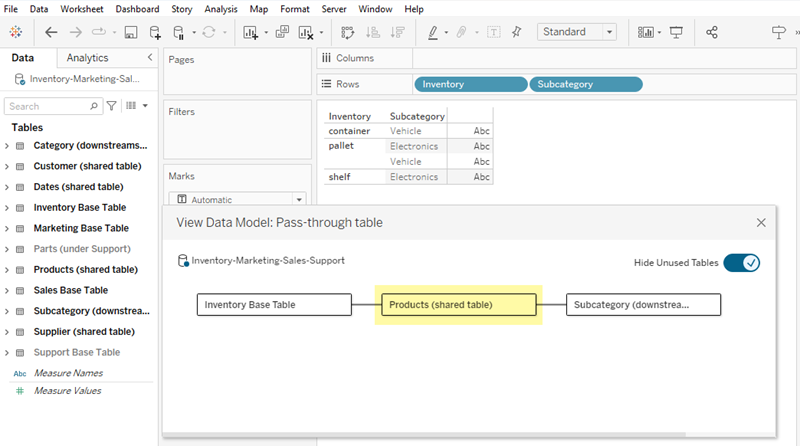Click the Tableau logo start icon
Image resolution: width=800 pixels, height=446 pixels.
17,32
